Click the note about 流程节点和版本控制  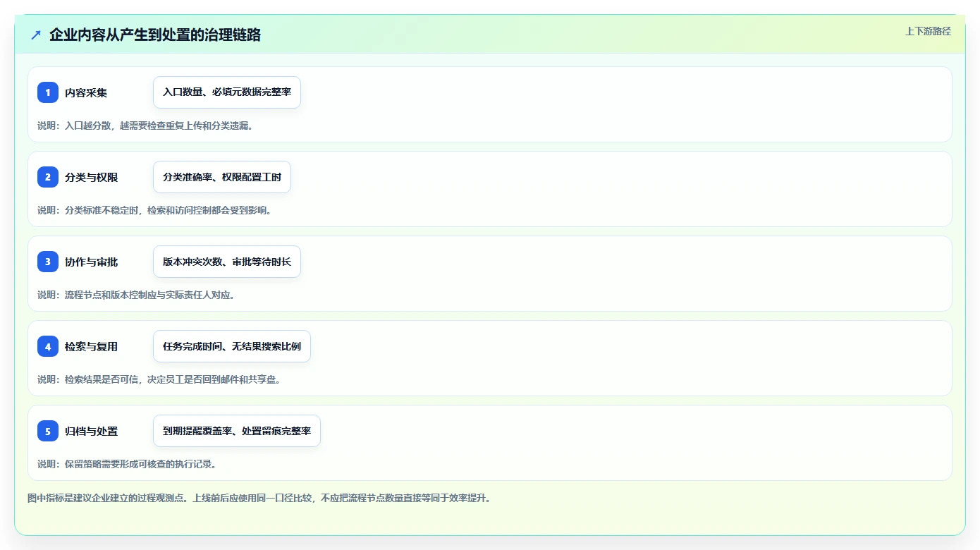point(136,295)
